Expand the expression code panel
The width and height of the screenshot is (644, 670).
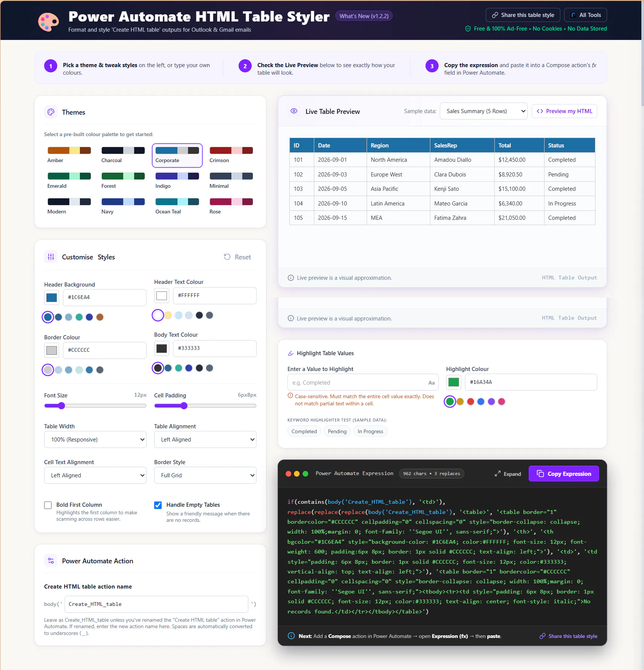(508, 474)
